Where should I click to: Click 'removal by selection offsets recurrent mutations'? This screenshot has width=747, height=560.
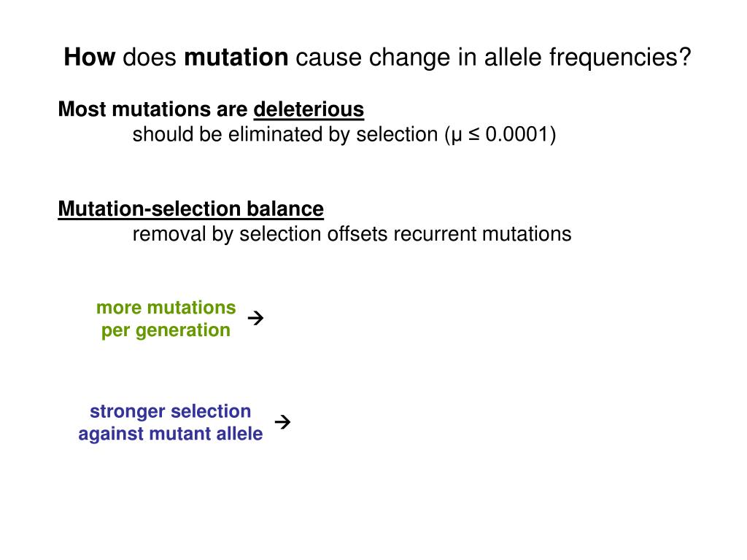tap(352, 234)
